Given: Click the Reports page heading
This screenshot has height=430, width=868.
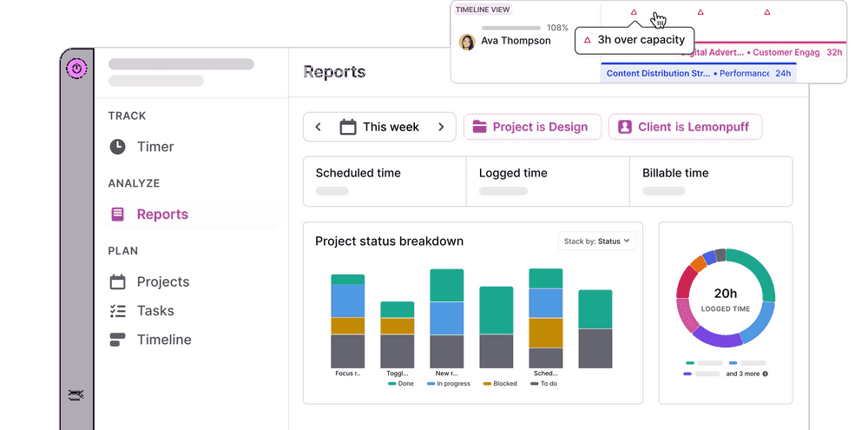Looking at the screenshot, I should point(334,72).
